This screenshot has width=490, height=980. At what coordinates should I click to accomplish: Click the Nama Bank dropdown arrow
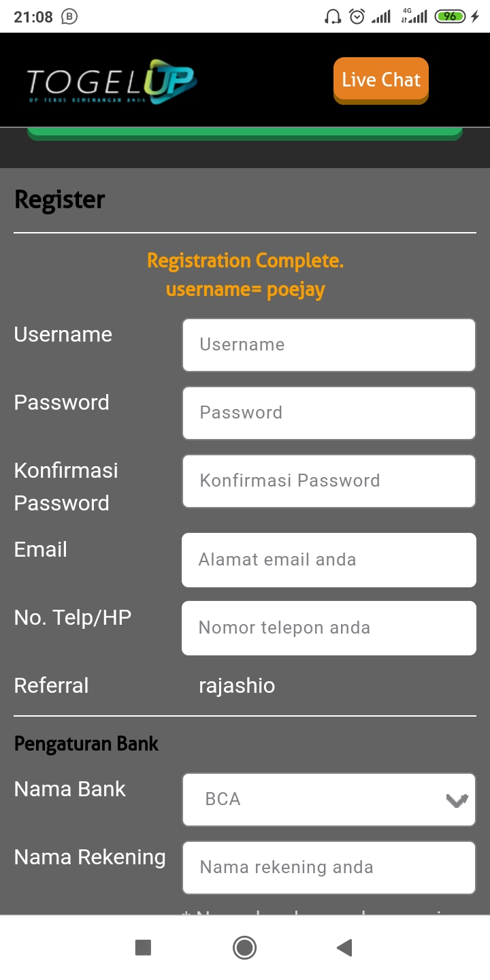coord(457,800)
